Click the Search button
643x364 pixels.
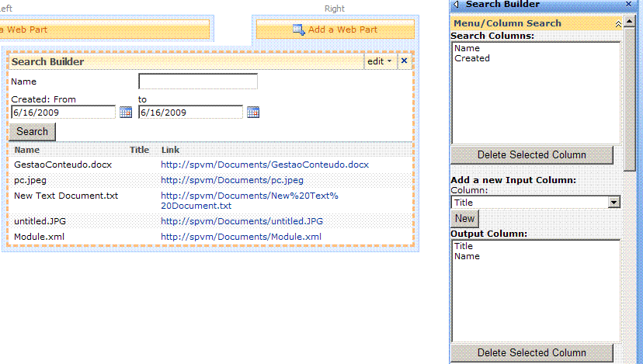point(32,132)
